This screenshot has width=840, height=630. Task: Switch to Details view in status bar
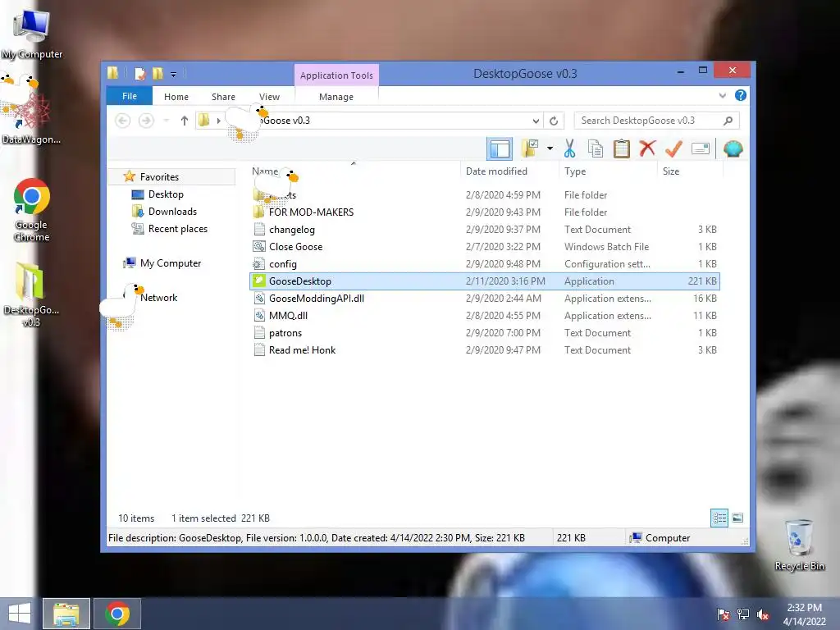[719, 518]
